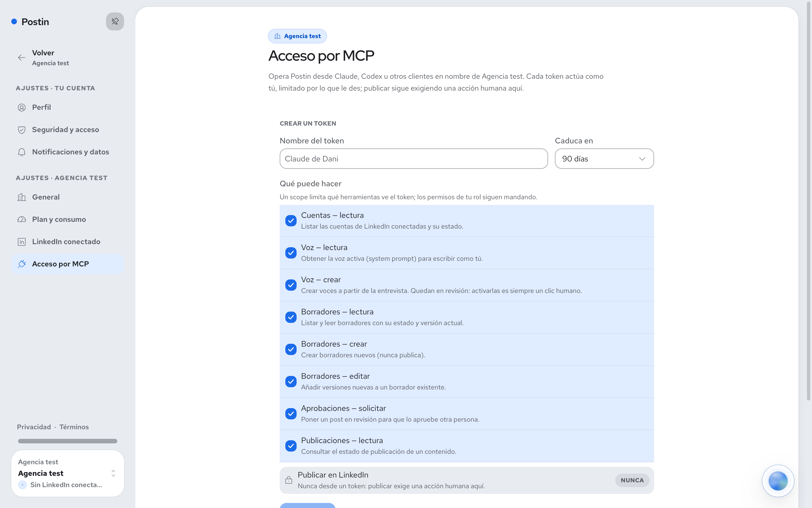Click the back arrow next to Volver
Screen dimensions: 812x508
[21, 58]
